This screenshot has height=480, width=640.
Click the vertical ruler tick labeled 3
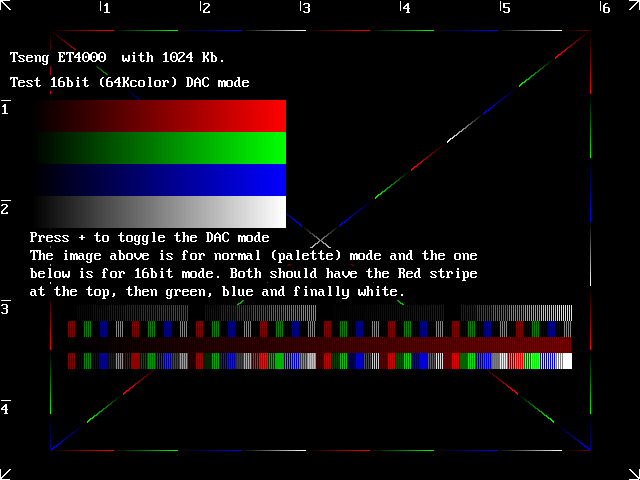5,307
